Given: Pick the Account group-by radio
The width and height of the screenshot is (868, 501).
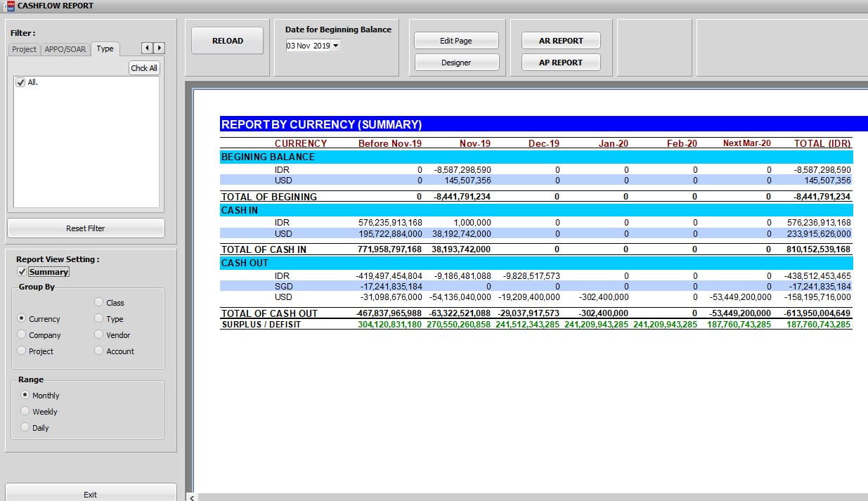Looking at the screenshot, I should point(99,351).
